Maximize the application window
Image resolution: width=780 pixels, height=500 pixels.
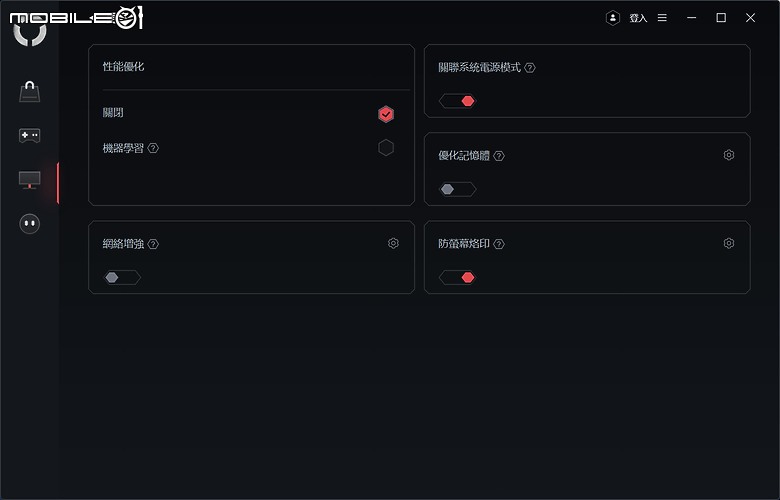point(721,18)
